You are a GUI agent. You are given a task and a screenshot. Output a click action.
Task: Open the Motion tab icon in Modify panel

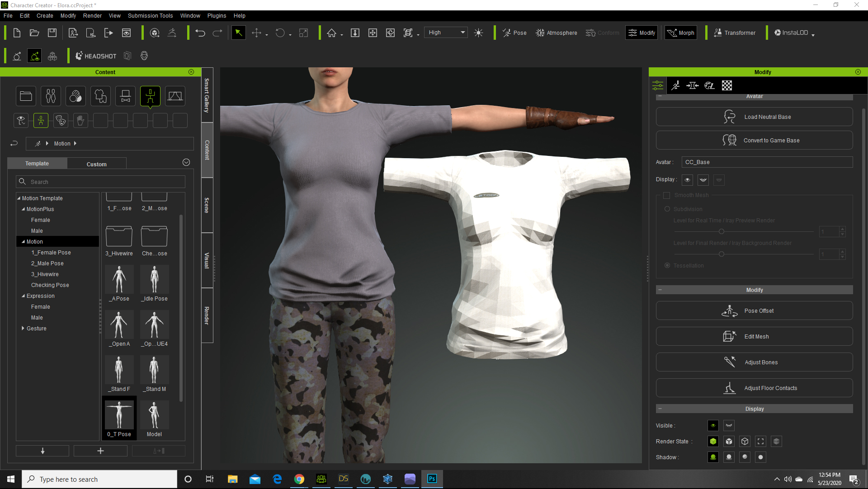click(x=675, y=85)
